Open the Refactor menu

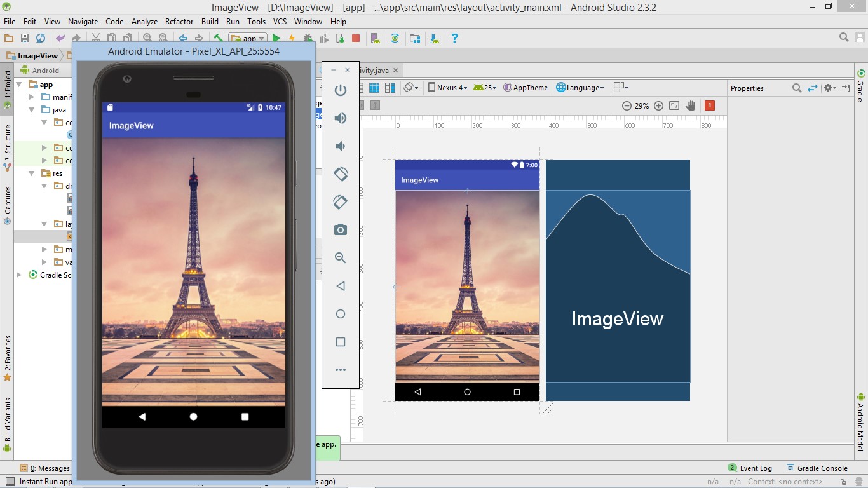(179, 21)
